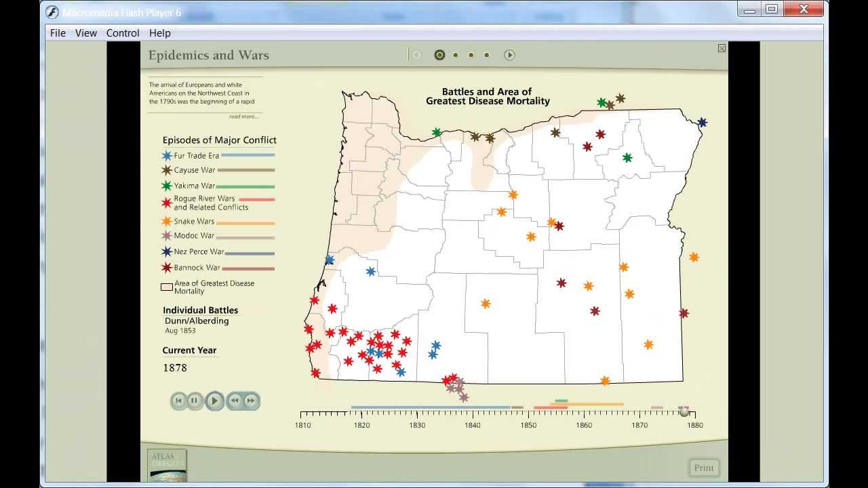Click the 'Aug 1853' battle date

(180, 331)
